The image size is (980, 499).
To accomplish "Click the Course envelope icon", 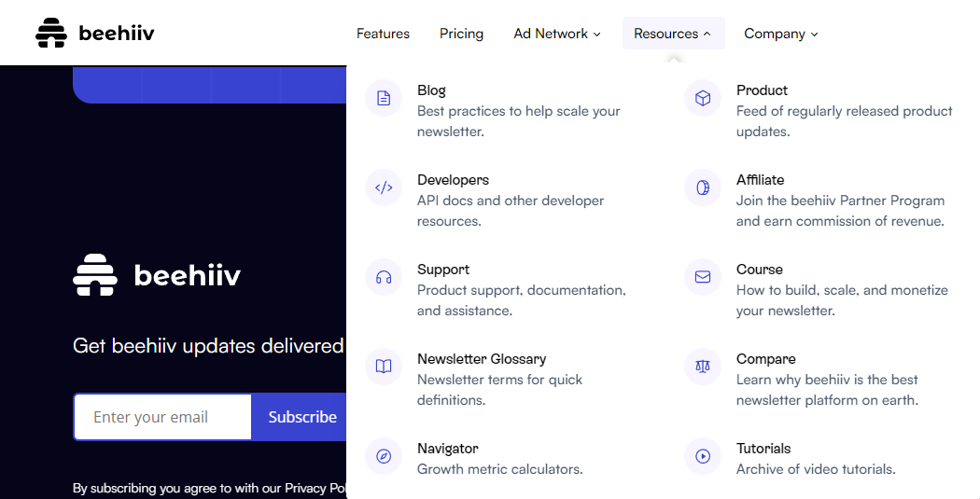I will tap(703, 277).
